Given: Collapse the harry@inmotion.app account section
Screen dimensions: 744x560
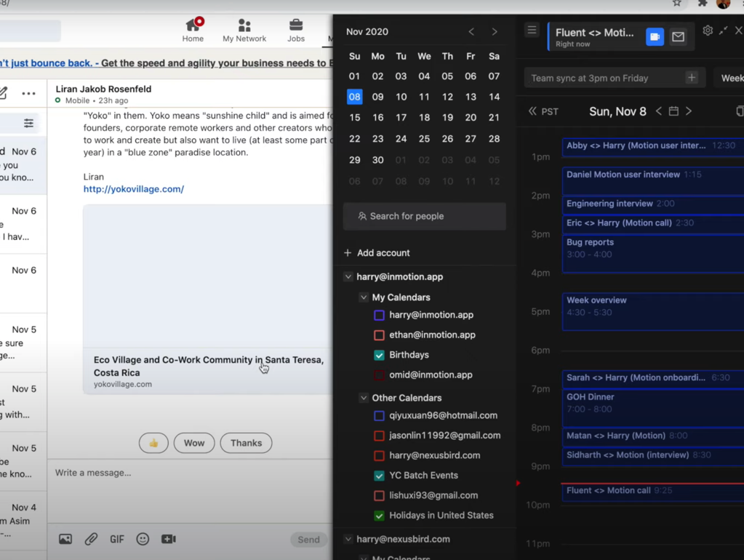Looking at the screenshot, I should tap(348, 276).
